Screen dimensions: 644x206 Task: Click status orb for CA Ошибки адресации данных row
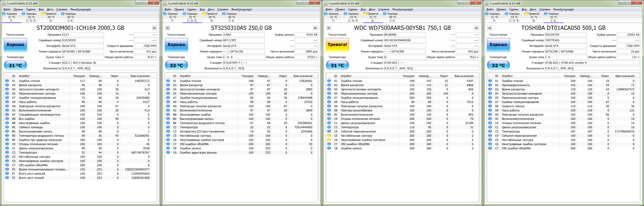pyautogui.click(x=168, y=152)
